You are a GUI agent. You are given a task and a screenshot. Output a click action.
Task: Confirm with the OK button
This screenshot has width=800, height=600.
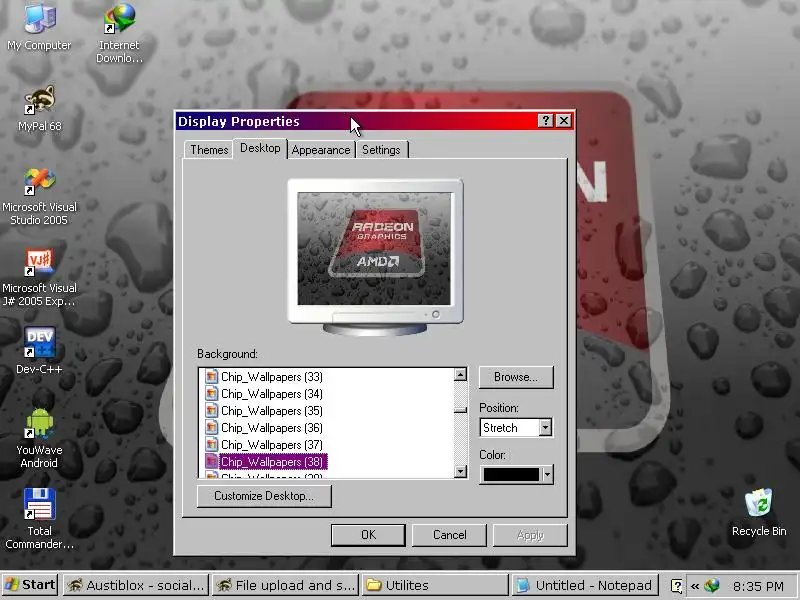tap(368, 535)
